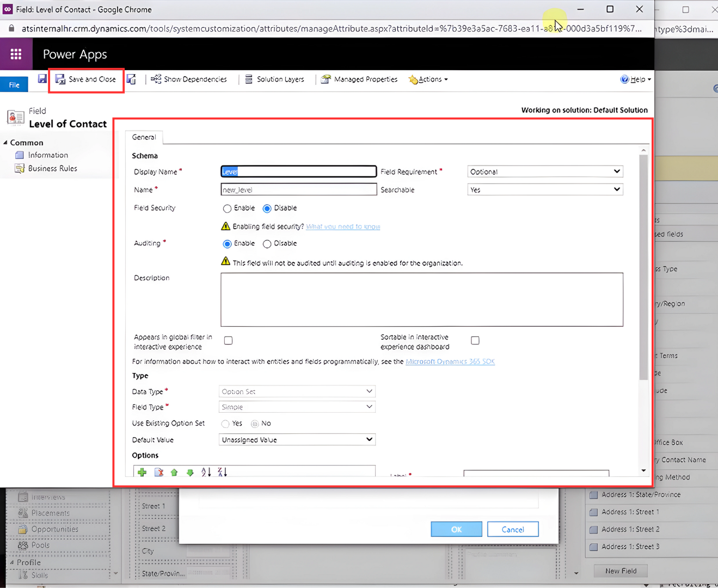Check Appears in global filter checkbox

tap(228, 340)
